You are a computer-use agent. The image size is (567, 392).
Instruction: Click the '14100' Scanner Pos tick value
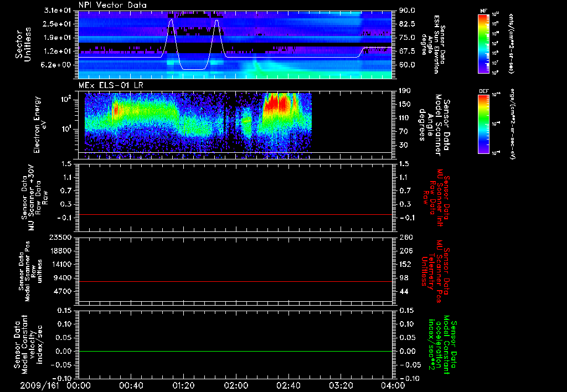(x=61, y=264)
